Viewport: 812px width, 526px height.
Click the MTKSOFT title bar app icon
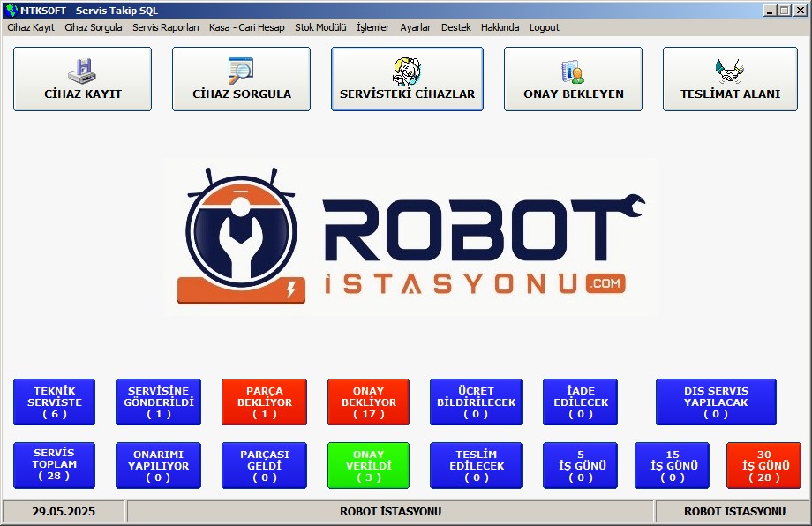[x=11, y=11]
